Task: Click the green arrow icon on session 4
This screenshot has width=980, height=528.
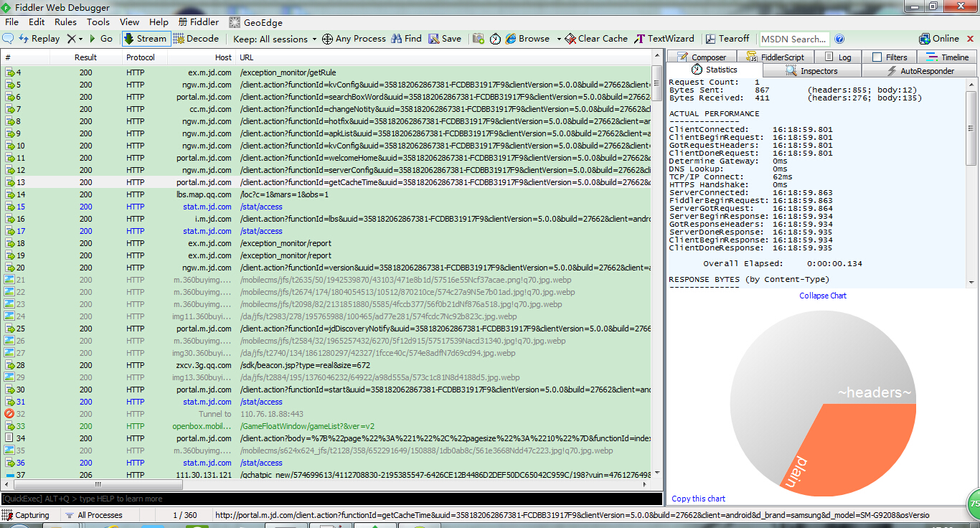Action: tap(9, 72)
